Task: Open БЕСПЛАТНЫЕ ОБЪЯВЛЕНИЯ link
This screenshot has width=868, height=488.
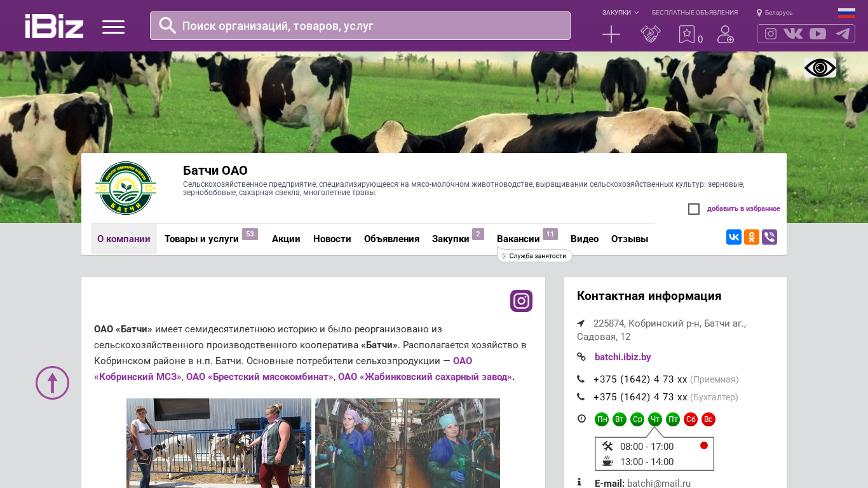Action: pyautogui.click(x=695, y=13)
